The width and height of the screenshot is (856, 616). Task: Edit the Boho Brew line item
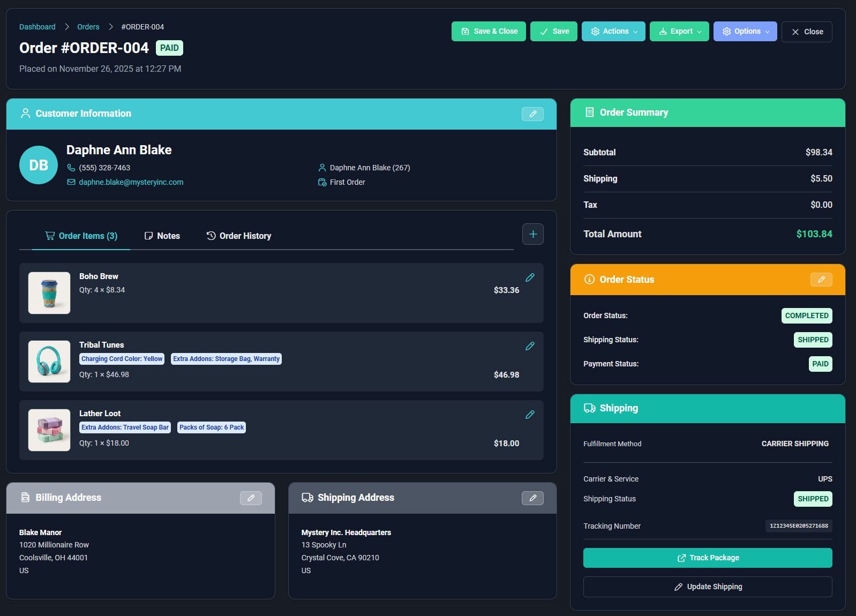coord(530,277)
